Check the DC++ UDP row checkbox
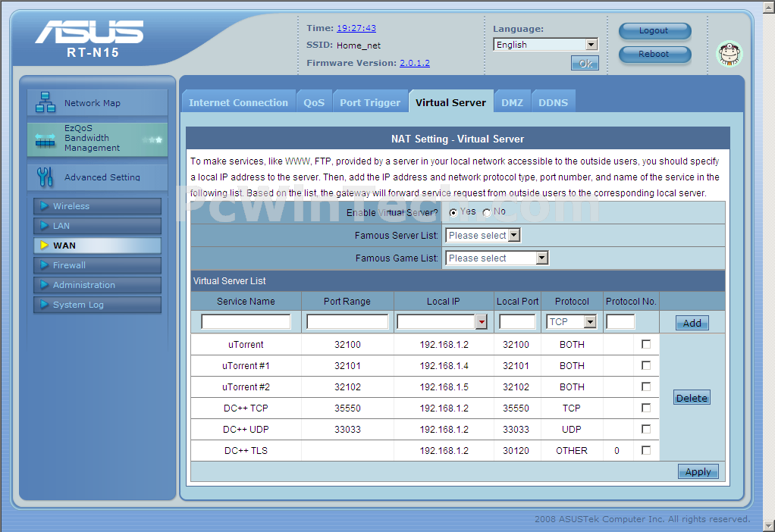Image resolution: width=775 pixels, height=532 pixels. pos(646,429)
